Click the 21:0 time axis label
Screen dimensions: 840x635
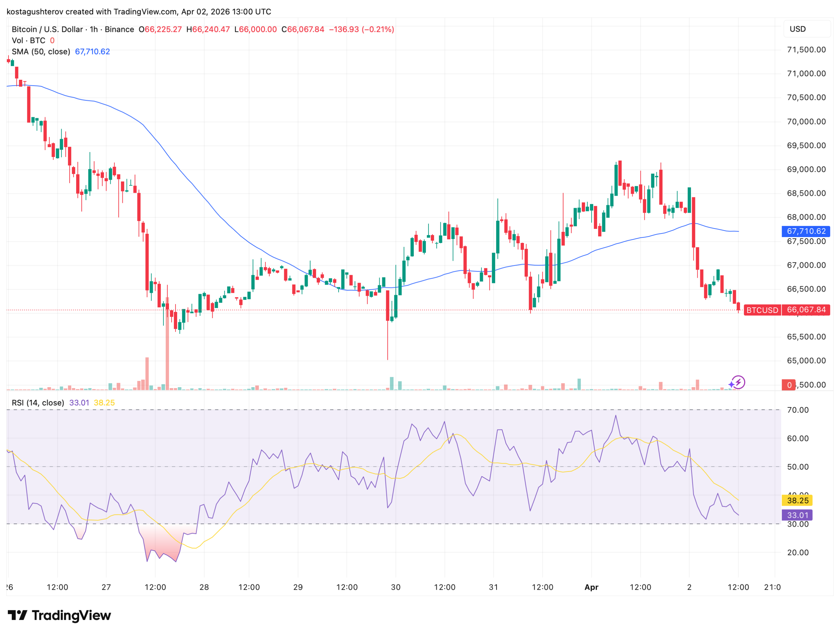[x=772, y=587]
